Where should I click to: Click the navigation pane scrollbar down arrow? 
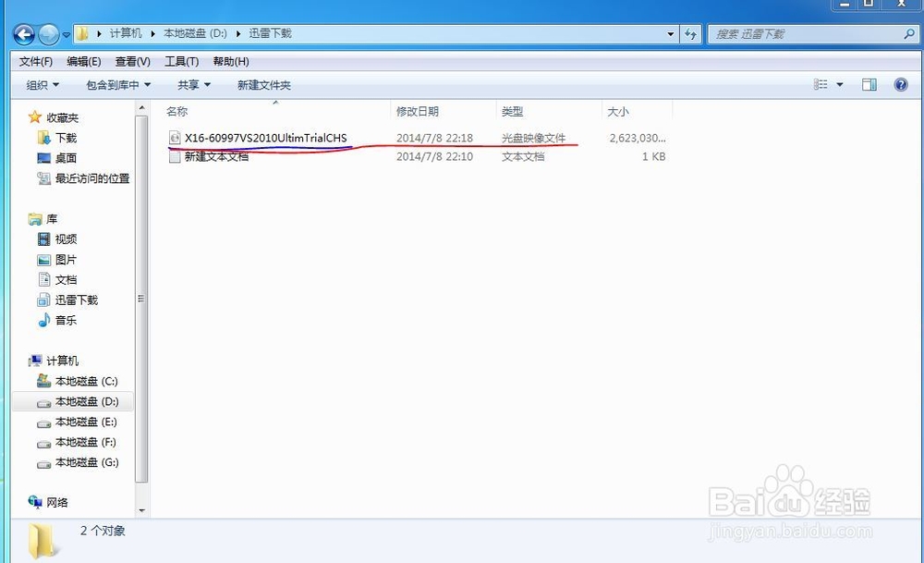click(141, 510)
